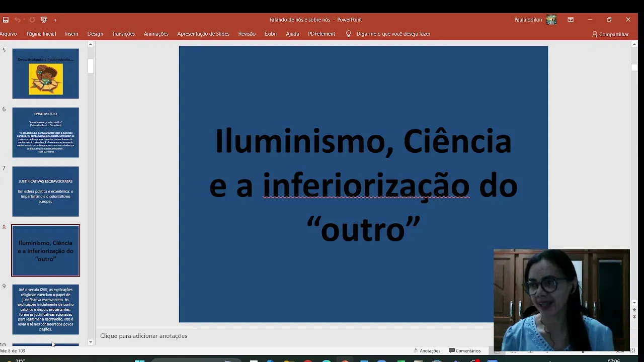Viewport: 644px width, 362px height.
Task: Select slide 7 thumbnail 'JUSTIFICATIVAS ESCRAVOCRATAS'
Action: coord(46,192)
